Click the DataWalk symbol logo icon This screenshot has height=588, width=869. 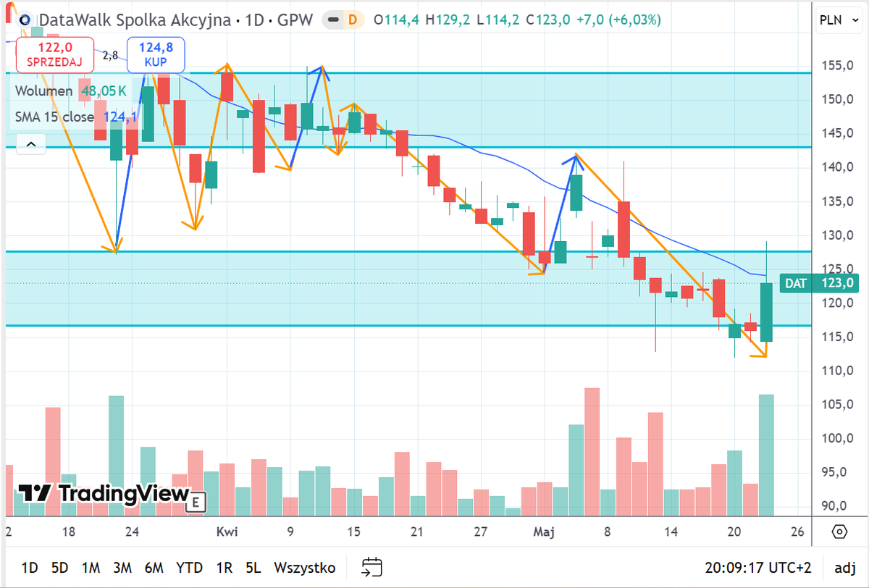[25, 20]
